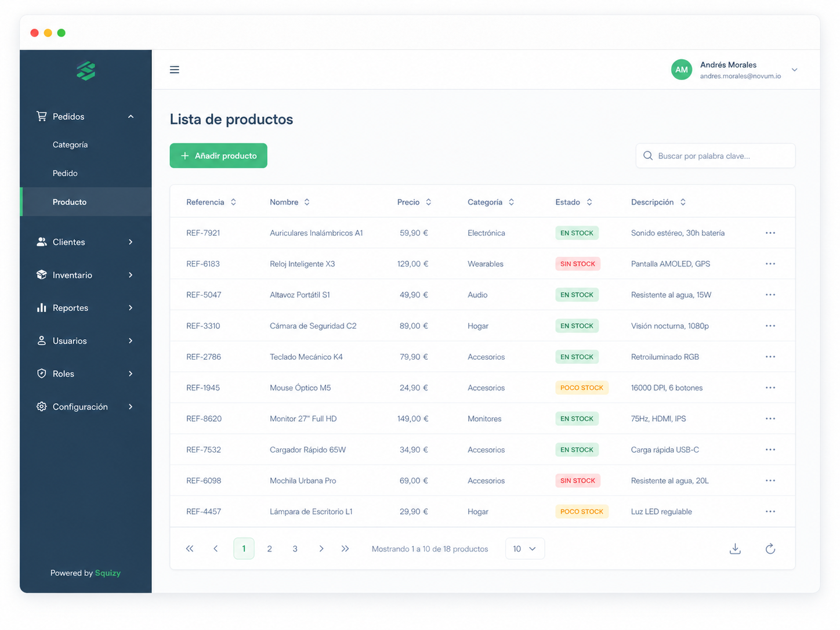Screen dimensions: 840x630
Task: Click the refresh icon below table
Action: tap(770, 549)
